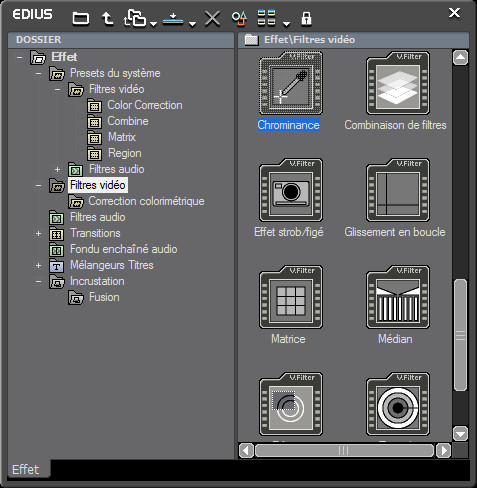
Task: Click the add to timeline icon
Action: (173, 19)
